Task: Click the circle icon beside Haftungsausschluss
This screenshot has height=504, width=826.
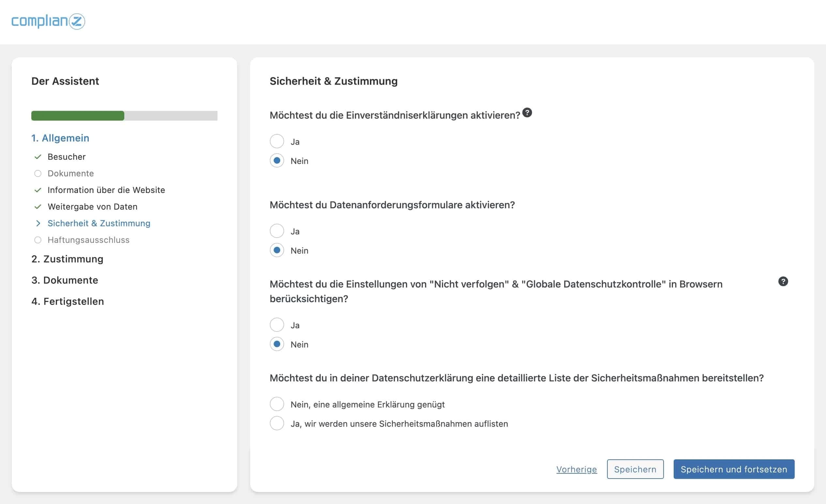Action: (38, 240)
